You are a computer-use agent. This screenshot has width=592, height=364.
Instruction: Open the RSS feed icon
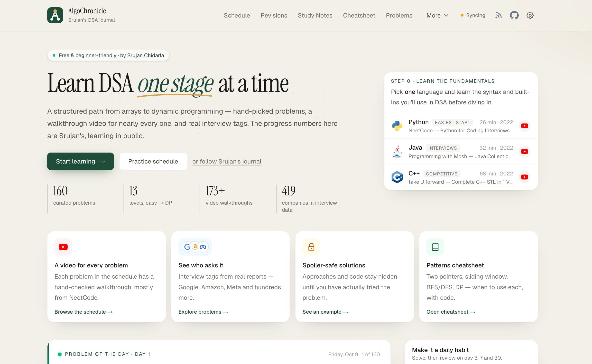click(x=498, y=15)
